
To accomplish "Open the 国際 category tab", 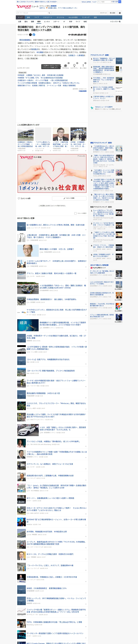I will click(x=32, y=21).
